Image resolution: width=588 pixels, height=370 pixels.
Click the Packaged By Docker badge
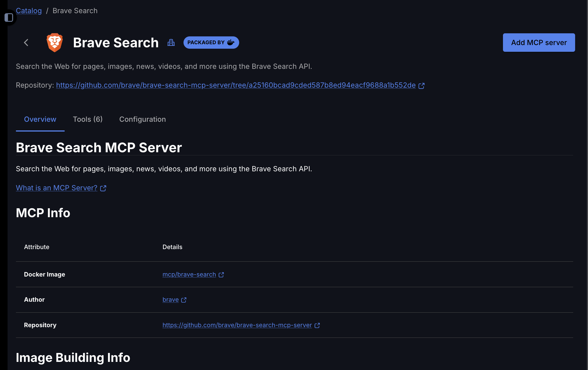[x=211, y=43]
